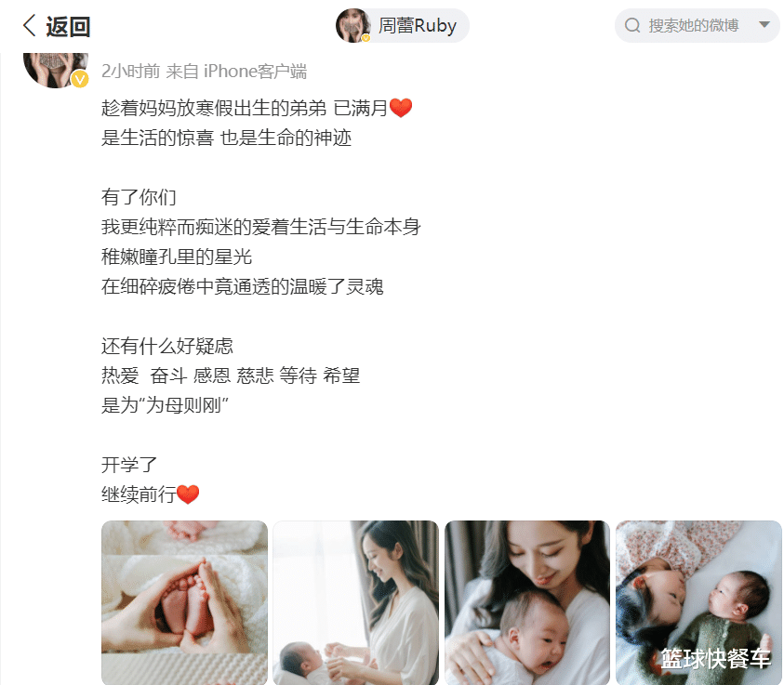Open photo of two babies lying together
The width and height of the screenshot is (784, 685).
[699, 602]
